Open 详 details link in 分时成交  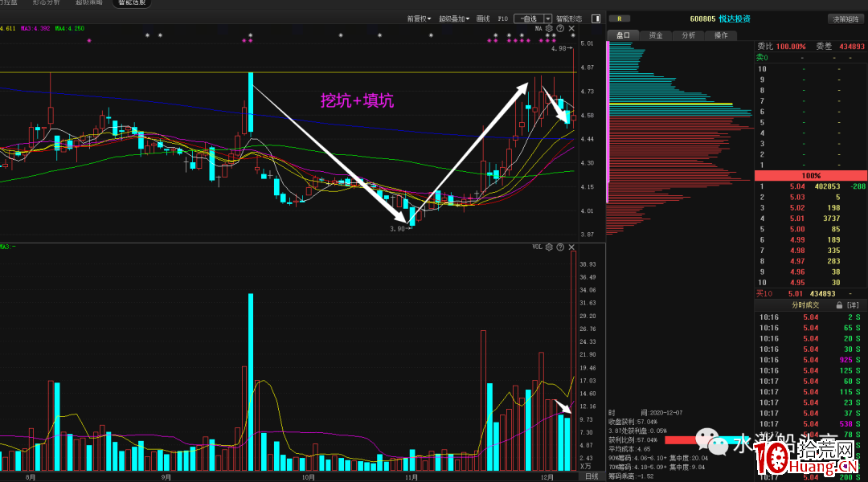853,305
